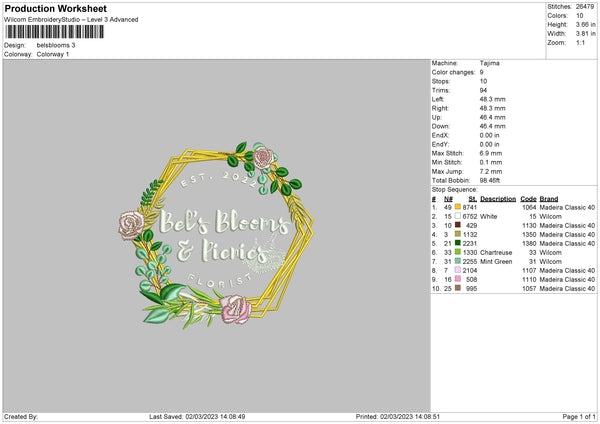Pick the olive swatch for code 1350
The height and width of the screenshot is (424, 600).
click(x=457, y=234)
